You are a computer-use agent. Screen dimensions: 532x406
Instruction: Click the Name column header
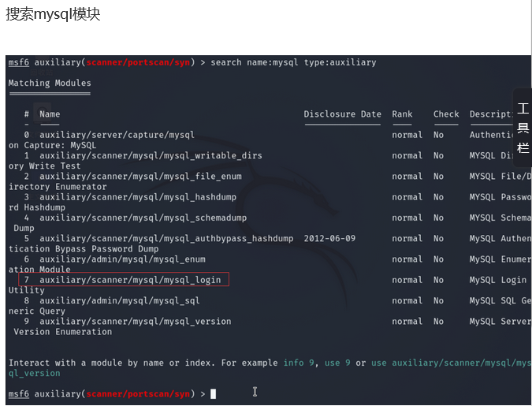pyautogui.click(x=50, y=114)
